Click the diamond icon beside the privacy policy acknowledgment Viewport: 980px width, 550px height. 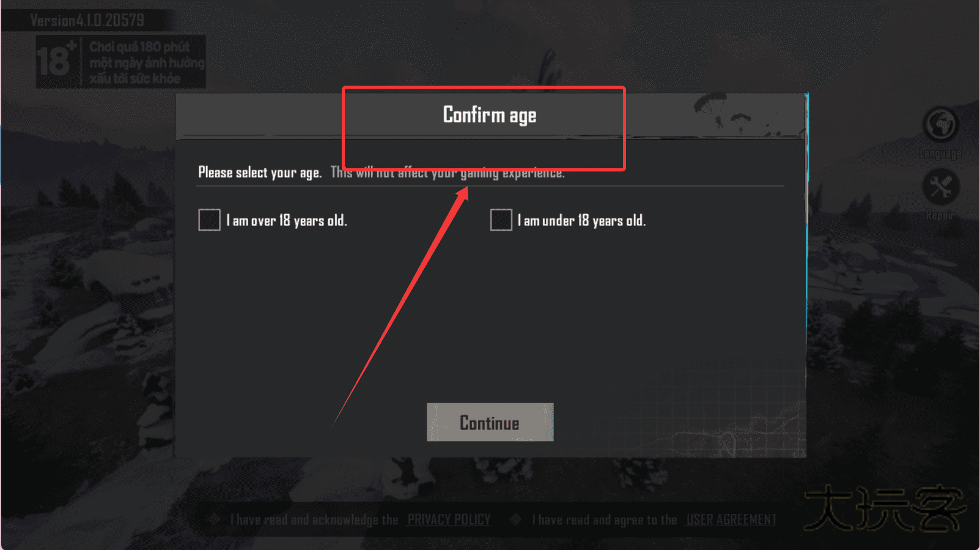click(214, 519)
